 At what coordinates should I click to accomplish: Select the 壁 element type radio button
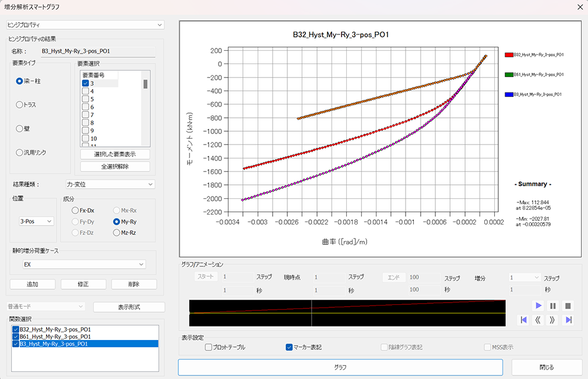pos(20,128)
